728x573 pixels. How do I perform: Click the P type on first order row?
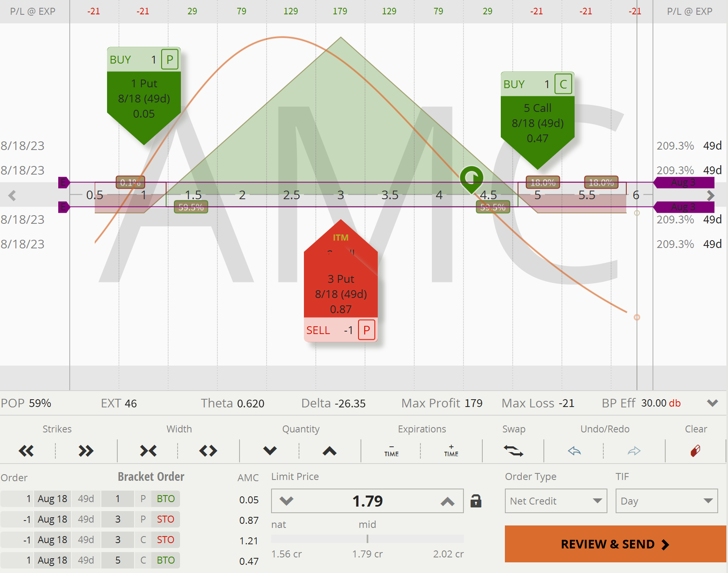point(143,499)
